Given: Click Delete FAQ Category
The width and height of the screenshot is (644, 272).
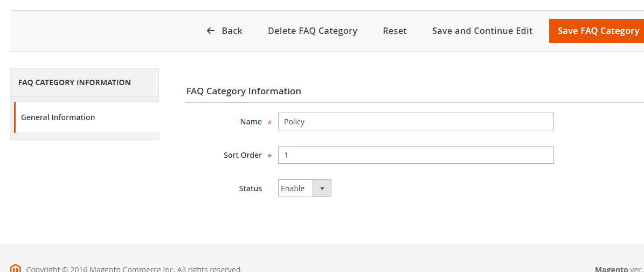Looking at the screenshot, I should coord(312,31).
